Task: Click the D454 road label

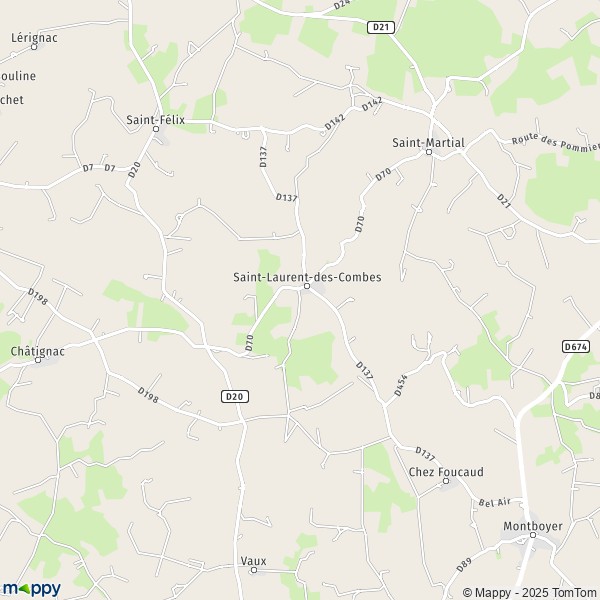Action: (x=401, y=385)
